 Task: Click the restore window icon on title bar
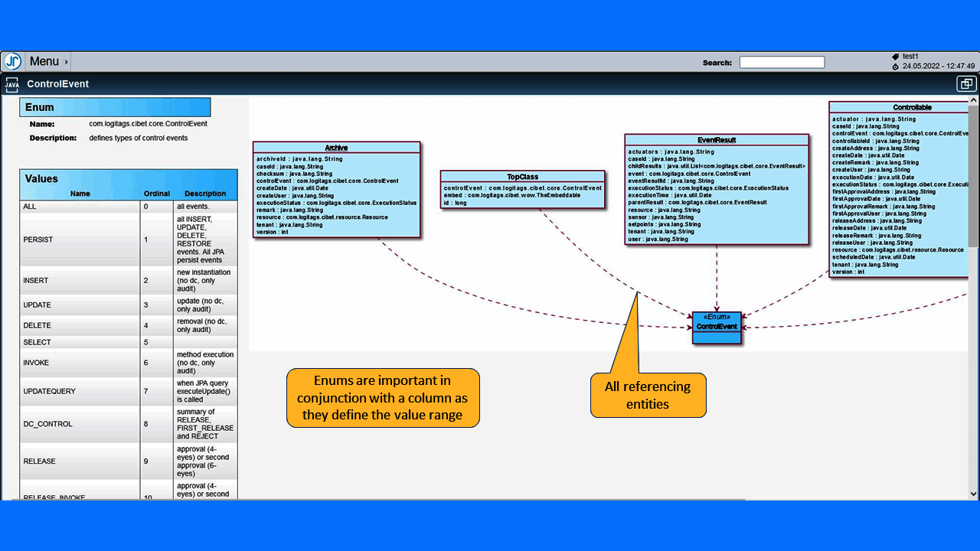pos(966,84)
